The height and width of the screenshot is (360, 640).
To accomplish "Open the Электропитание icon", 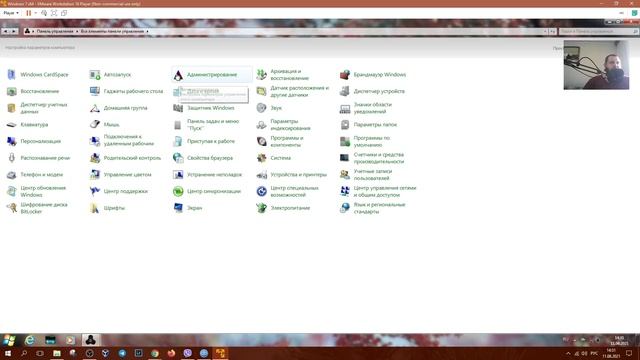I will coord(261,208).
